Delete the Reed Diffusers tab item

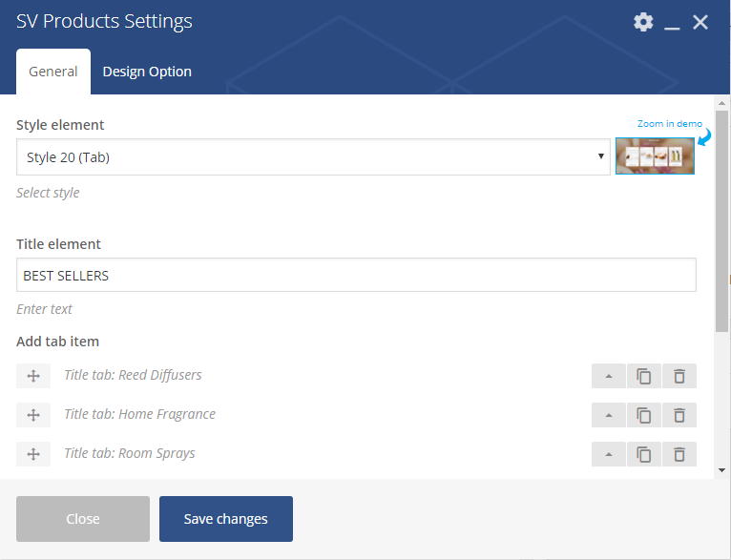click(x=679, y=376)
